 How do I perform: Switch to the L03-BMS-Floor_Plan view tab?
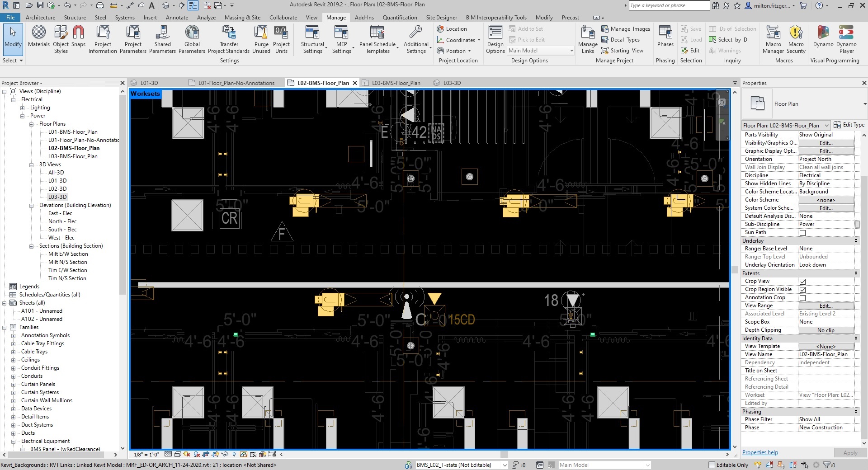tap(396, 83)
